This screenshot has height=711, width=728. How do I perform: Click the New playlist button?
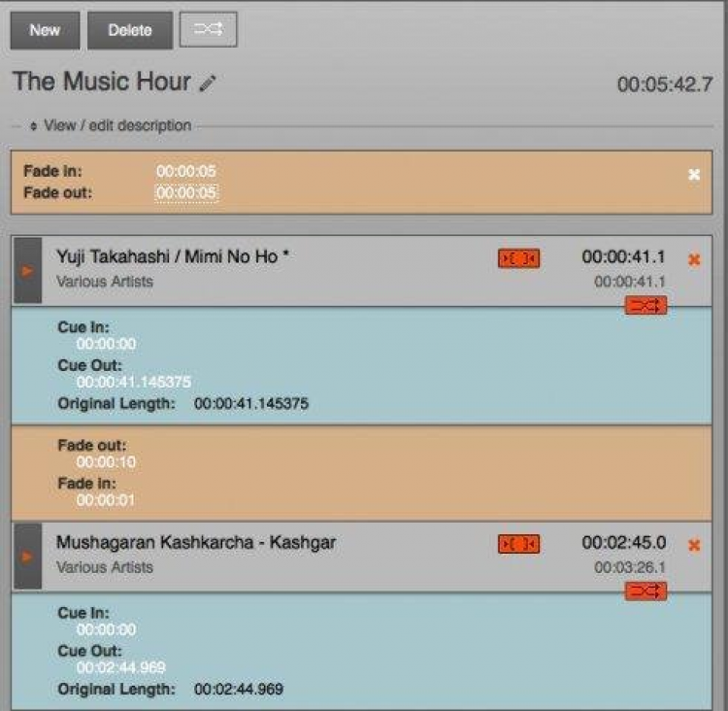(45, 30)
